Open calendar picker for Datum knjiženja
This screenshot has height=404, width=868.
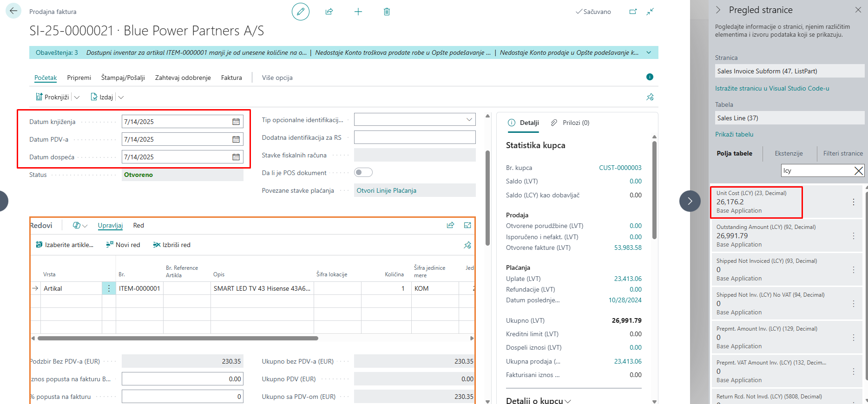click(x=236, y=122)
